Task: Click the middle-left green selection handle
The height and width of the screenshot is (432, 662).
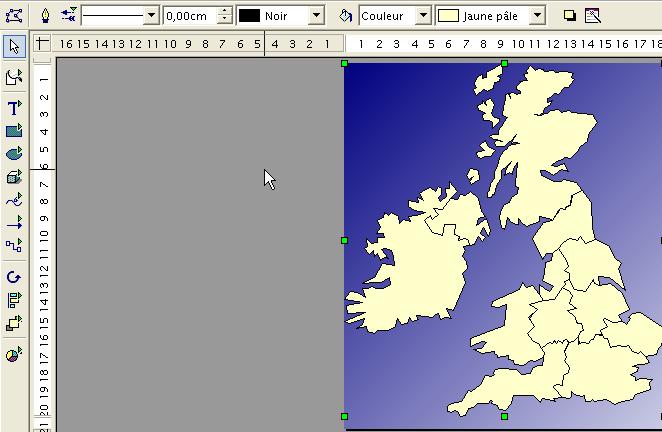Action: coord(345,240)
